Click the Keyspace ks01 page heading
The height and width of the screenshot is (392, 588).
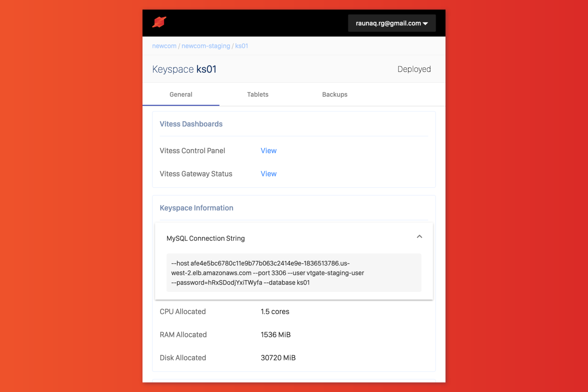pyautogui.click(x=184, y=69)
